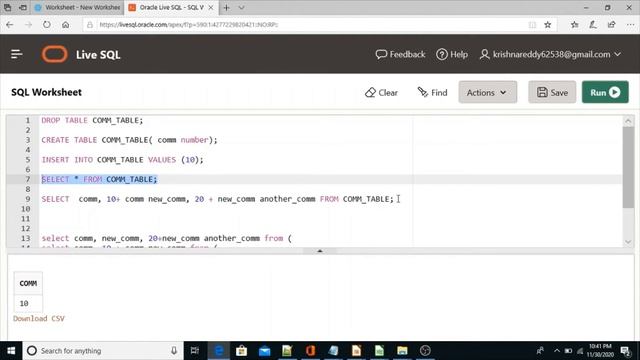Click the Download CSV link
Image resolution: width=640 pixels, height=360 pixels.
pyautogui.click(x=39, y=318)
